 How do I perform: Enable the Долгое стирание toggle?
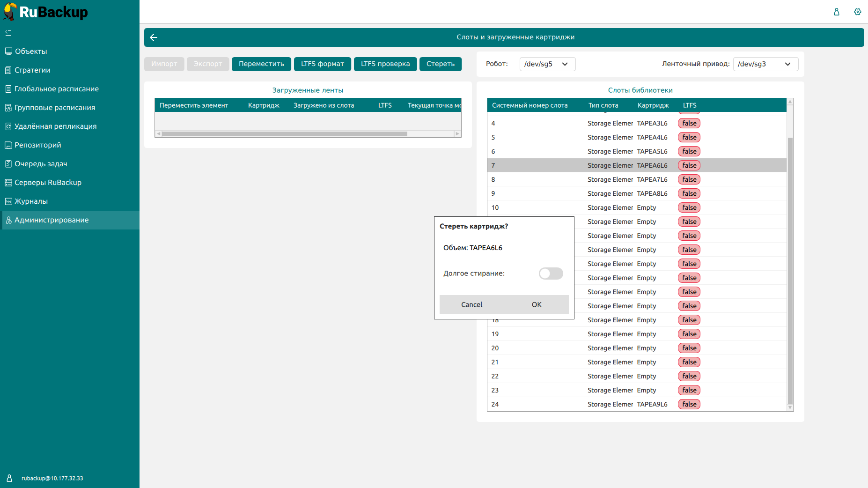click(x=551, y=274)
